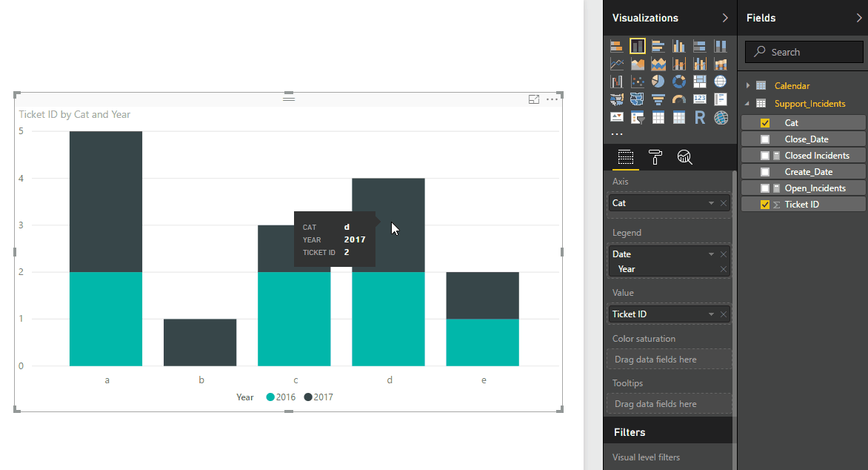Viewport: 868px width, 470px height.
Task: Select the R script visual
Action: [700, 117]
